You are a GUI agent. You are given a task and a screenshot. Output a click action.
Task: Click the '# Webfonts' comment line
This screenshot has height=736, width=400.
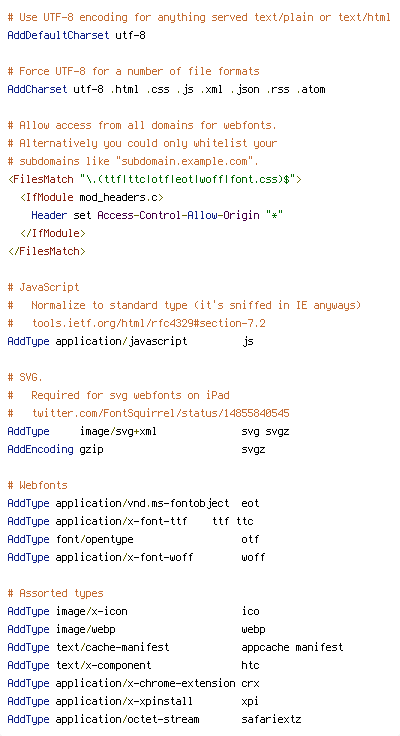click(38, 485)
